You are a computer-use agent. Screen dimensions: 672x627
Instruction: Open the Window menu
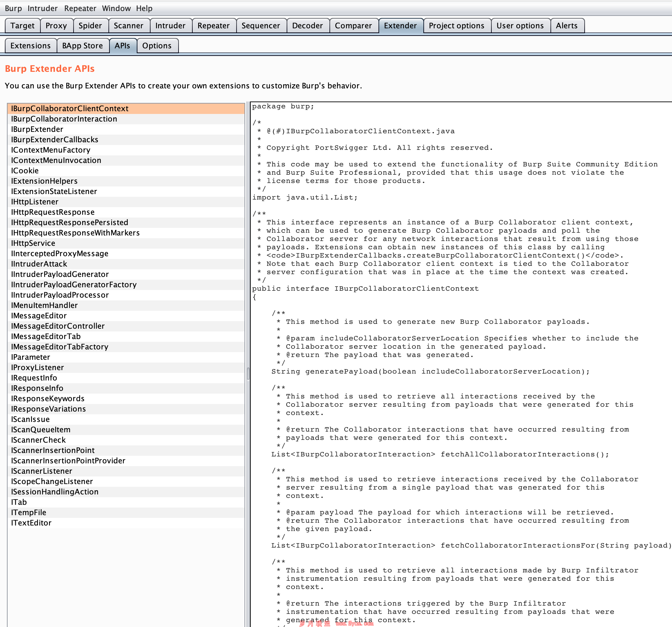pyautogui.click(x=116, y=8)
